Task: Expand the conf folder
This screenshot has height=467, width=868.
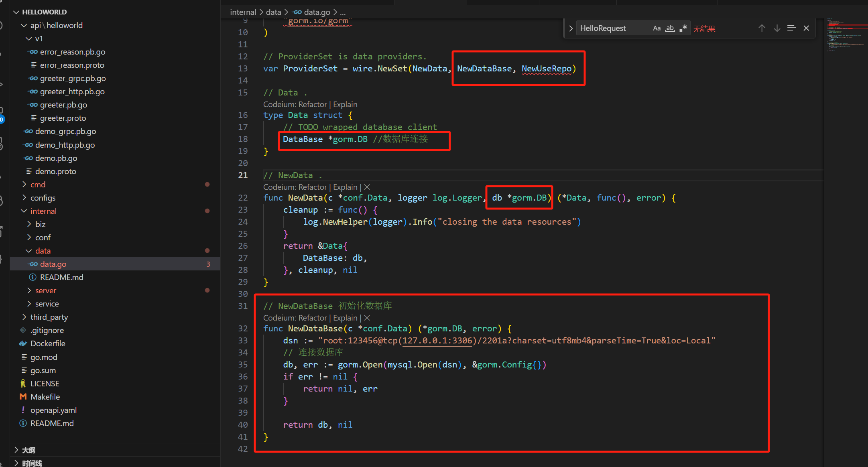Action: point(29,238)
